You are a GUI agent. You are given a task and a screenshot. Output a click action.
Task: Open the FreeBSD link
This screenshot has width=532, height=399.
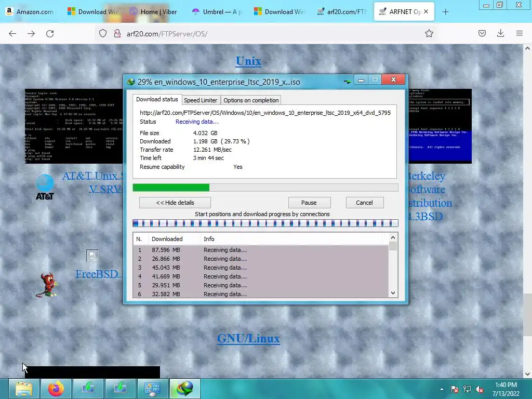98,274
